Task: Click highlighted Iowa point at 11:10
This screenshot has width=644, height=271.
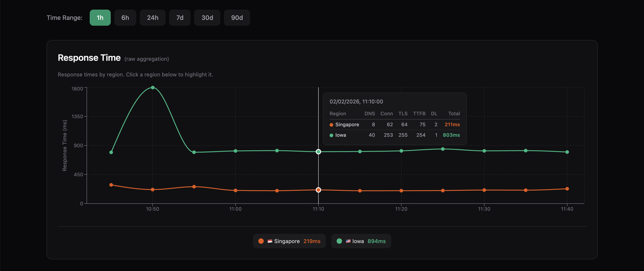Action: tap(318, 152)
